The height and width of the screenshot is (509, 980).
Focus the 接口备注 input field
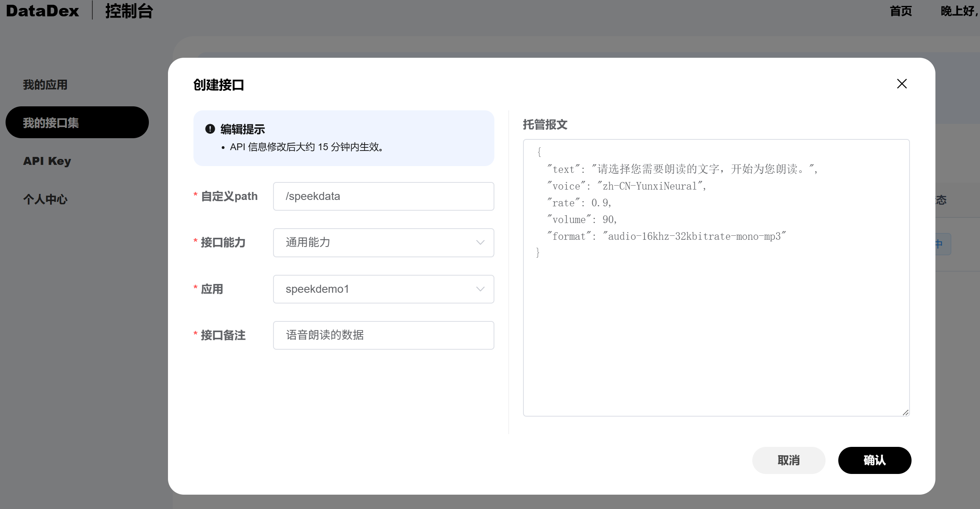[383, 335]
